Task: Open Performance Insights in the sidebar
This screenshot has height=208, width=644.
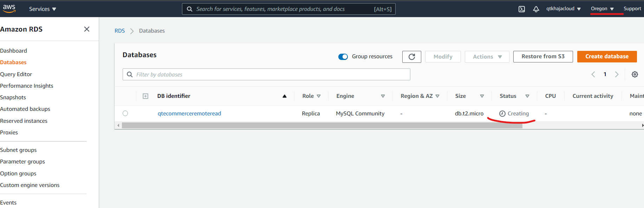Action: (27, 86)
